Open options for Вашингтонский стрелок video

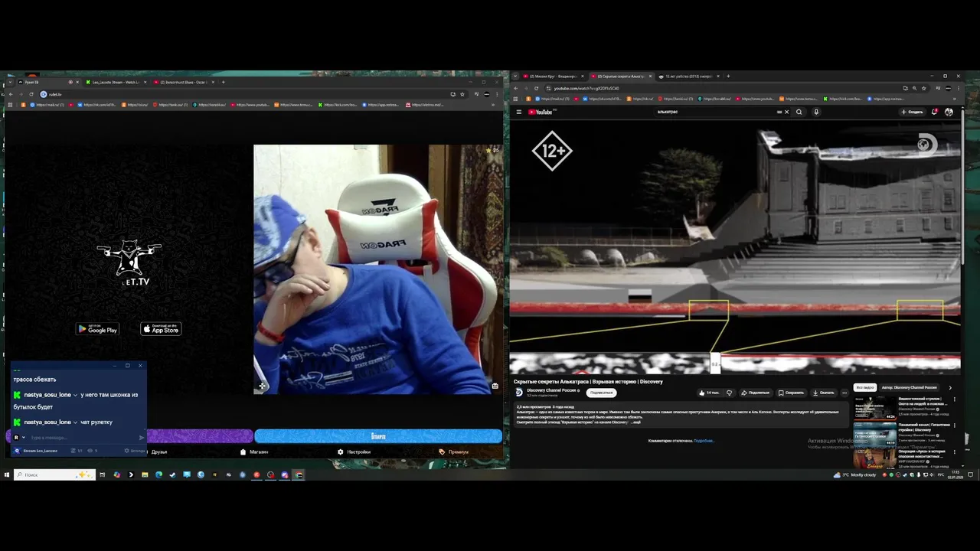954,399
